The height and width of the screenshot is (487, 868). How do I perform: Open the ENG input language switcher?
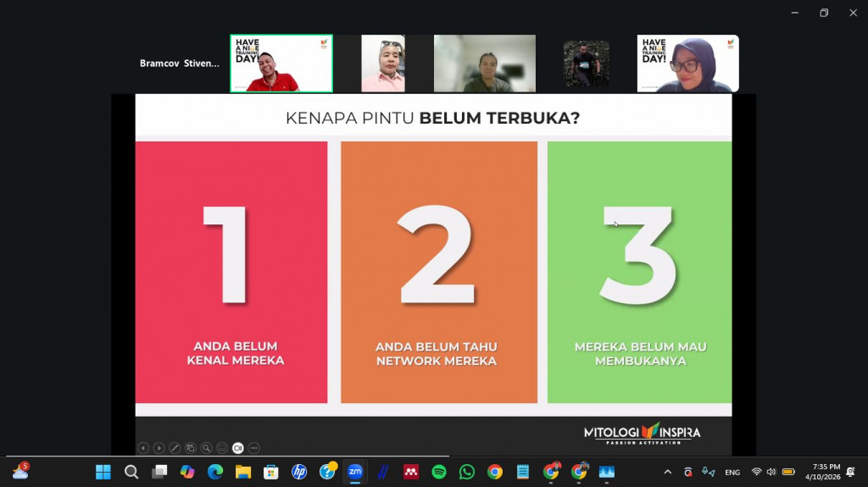[732, 472]
